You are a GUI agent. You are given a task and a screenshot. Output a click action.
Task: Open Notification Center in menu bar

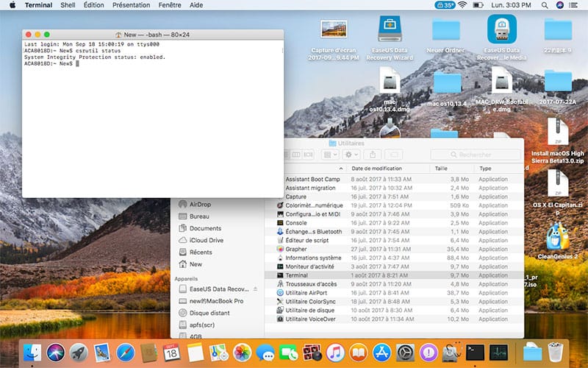[x=573, y=5]
